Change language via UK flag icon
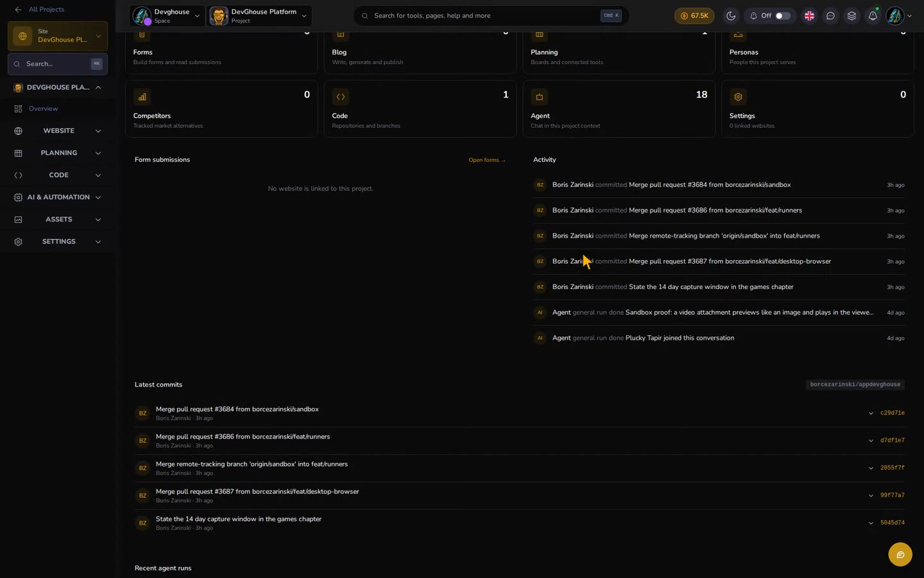924x578 pixels. [x=809, y=15]
